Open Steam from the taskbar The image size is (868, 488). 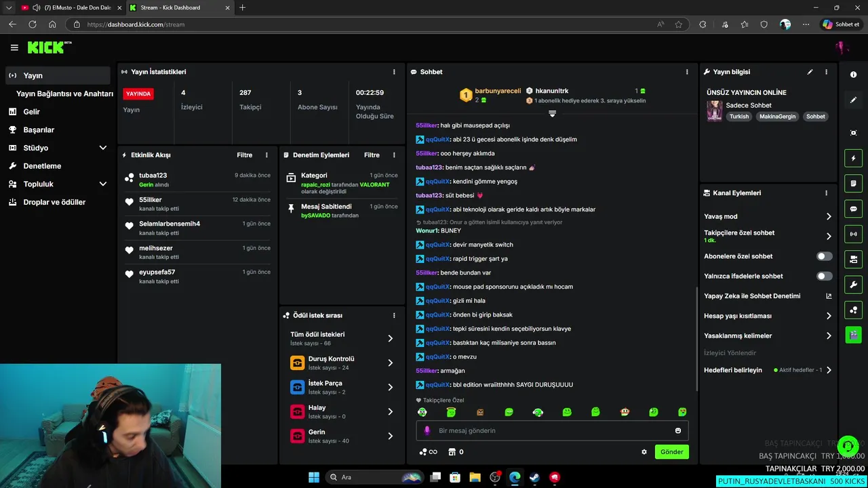[x=534, y=477]
